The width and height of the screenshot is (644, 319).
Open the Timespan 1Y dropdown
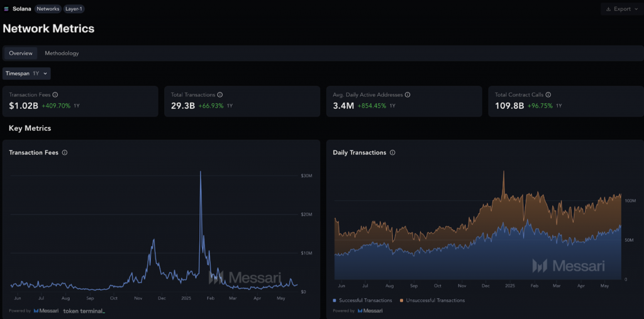click(x=26, y=74)
